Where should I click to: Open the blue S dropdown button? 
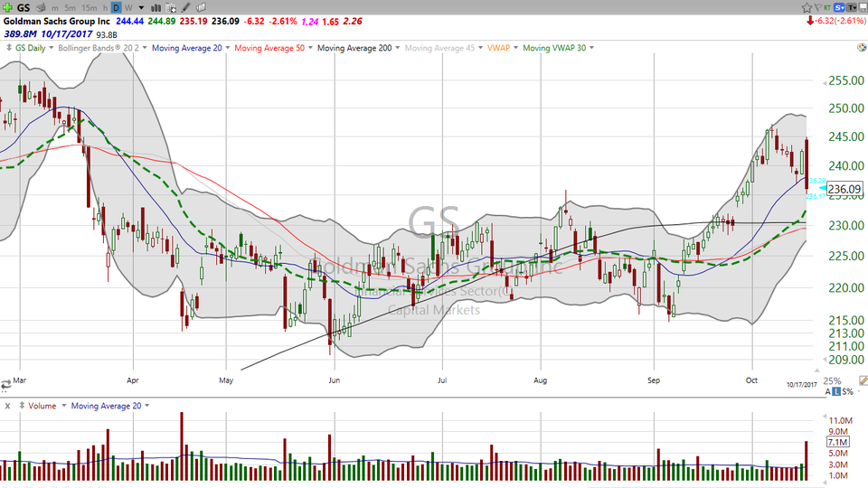pos(839,7)
